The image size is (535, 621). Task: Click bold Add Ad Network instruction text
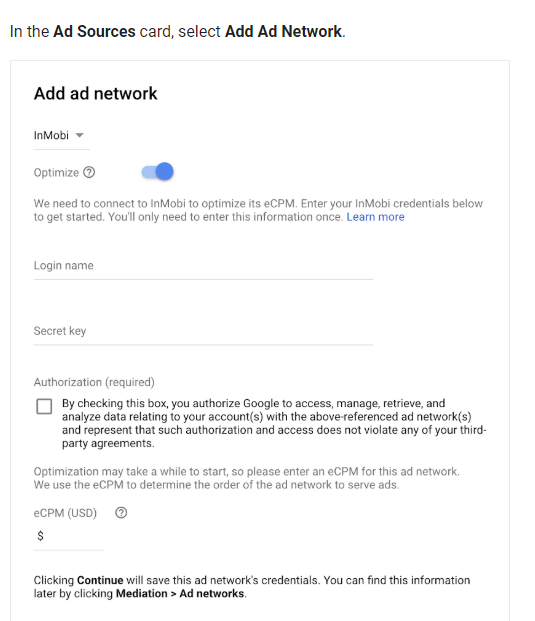tap(283, 31)
